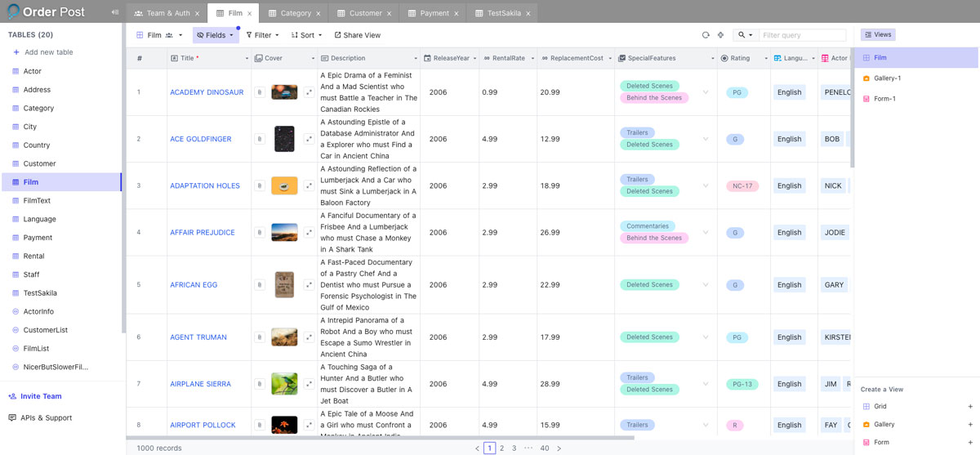Screen dimensions: 980x455
Task: Open the Filter dropdown
Action: (x=262, y=35)
